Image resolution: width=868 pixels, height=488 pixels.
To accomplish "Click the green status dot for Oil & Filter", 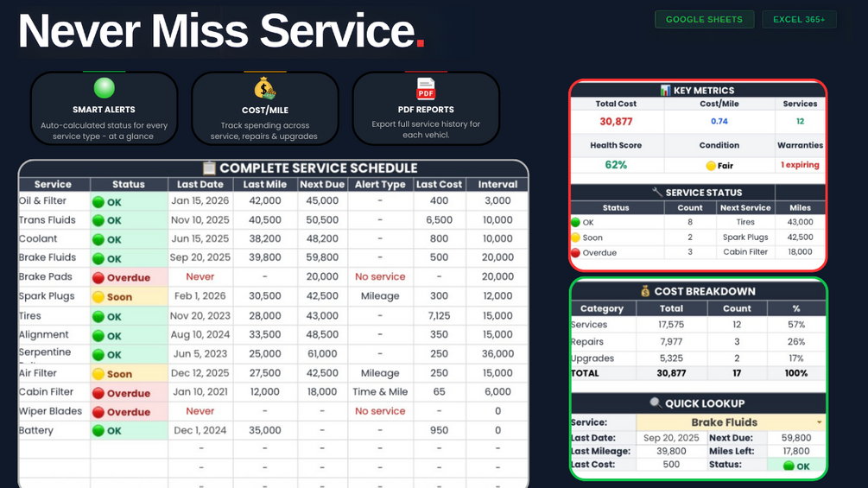I will 98,202.
